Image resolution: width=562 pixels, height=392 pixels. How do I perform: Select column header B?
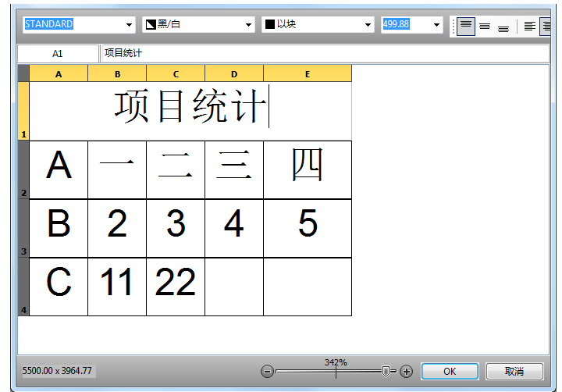[117, 73]
